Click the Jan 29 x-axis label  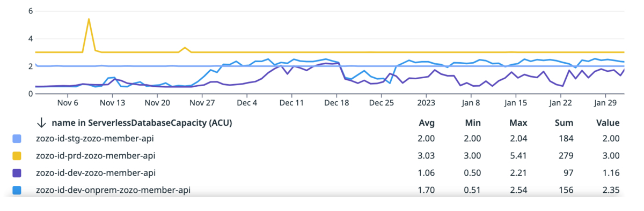[x=606, y=103]
